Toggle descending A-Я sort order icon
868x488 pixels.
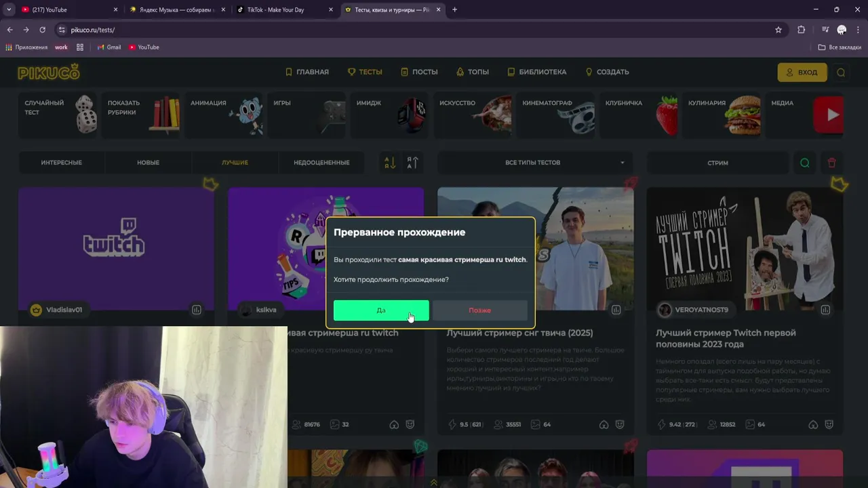pyautogui.click(x=390, y=163)
